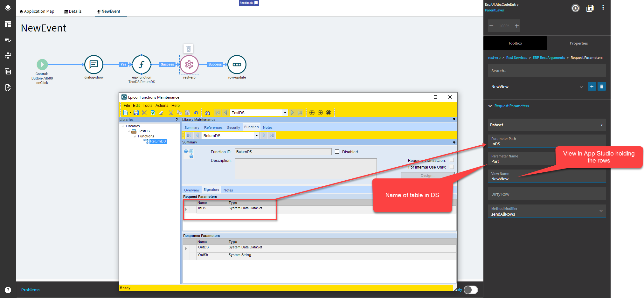
Task: Expand the Dataset row chevron
Action: click(x=602, y=125)
